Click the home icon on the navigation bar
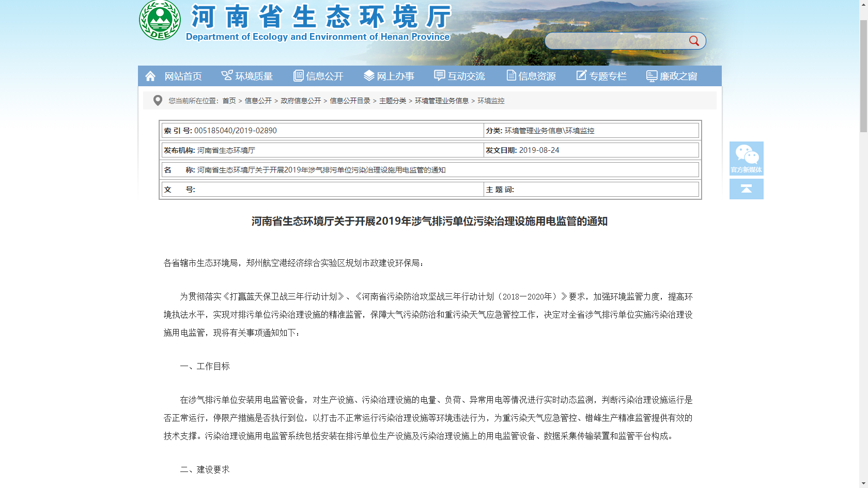Screen dimensions: 868x488 coord(150,75)
